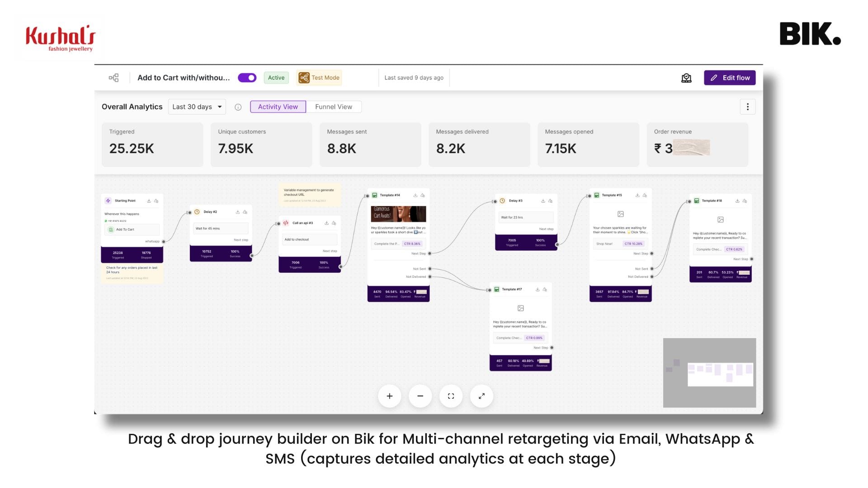Viewport: 868px width, 488px height.
Task: Click the zoom out icon
Action: (420, 395)
